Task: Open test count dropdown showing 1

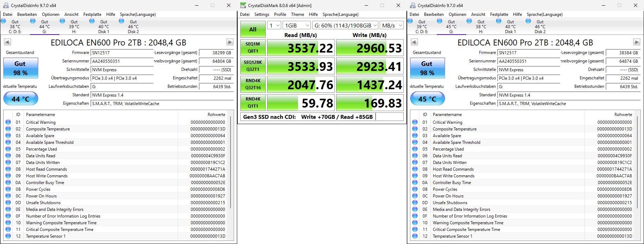Action: (x=274, y=25)
